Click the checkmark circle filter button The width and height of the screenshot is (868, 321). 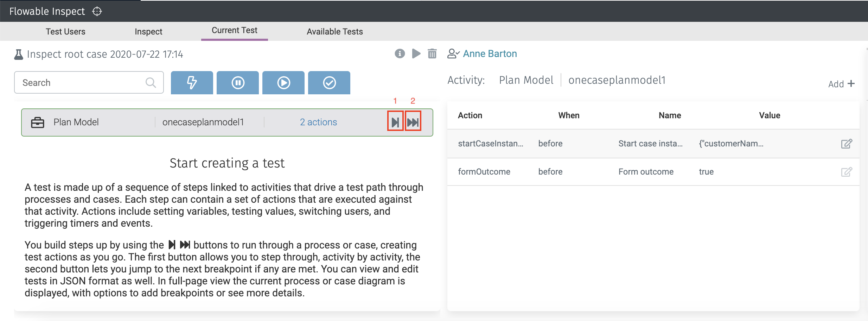(329, 83)
